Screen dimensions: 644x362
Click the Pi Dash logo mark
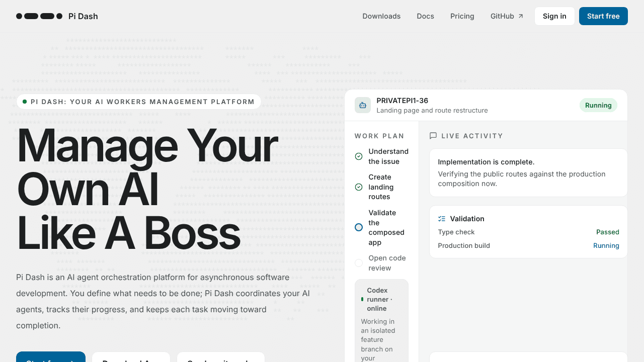(39, 16)
